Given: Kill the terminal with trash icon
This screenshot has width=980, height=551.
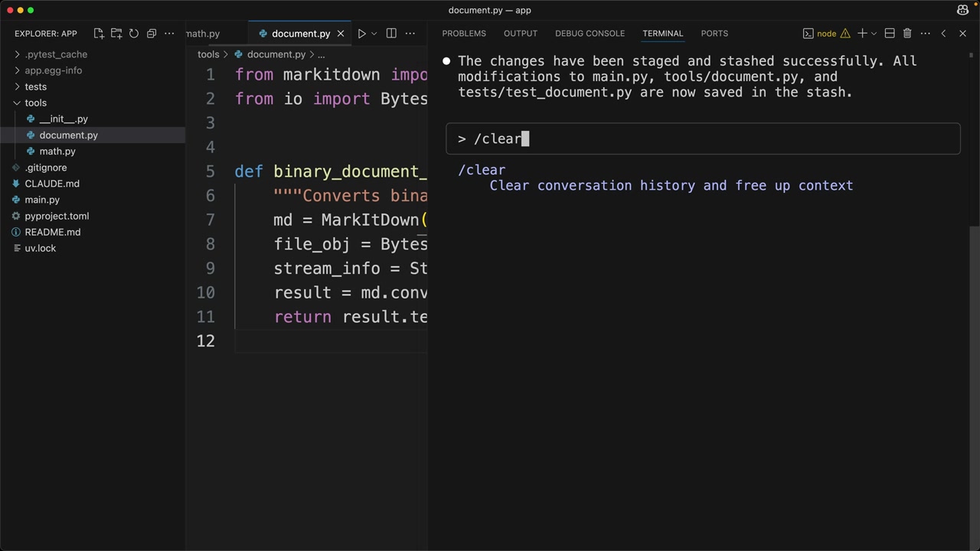Looking at the screenshot, I should (x=907, y=34).
